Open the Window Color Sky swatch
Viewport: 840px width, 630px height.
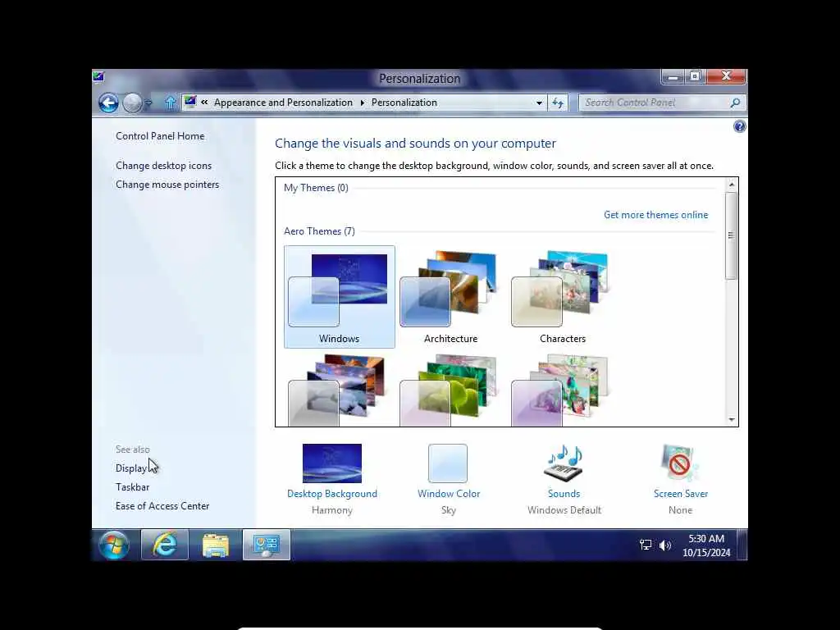click(x=448, y=463)
